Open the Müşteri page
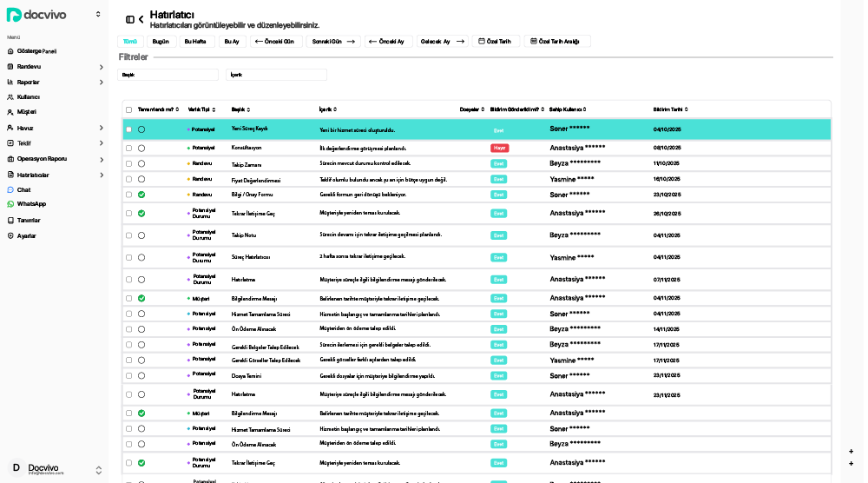Image resolution: width=868 pixels, height=483 pixels. point(26,112)
